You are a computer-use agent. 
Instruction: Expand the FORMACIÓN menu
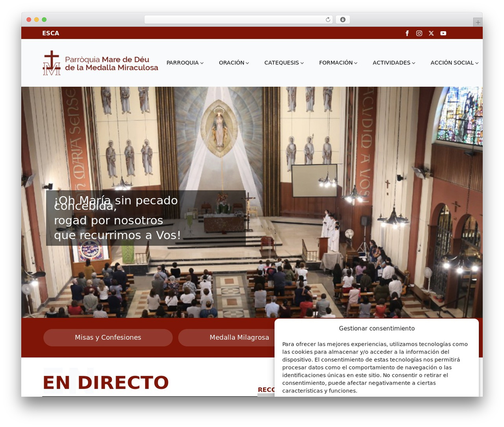338,63
